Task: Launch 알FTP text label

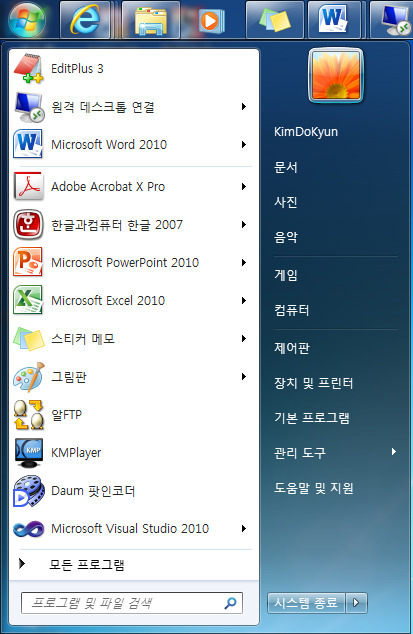Action: 66,415
